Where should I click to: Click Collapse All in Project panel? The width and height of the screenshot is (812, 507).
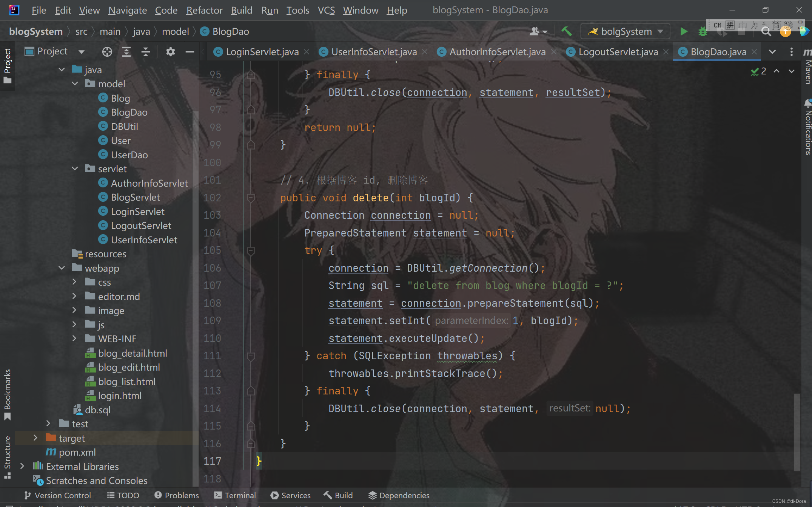click(146, 52)
